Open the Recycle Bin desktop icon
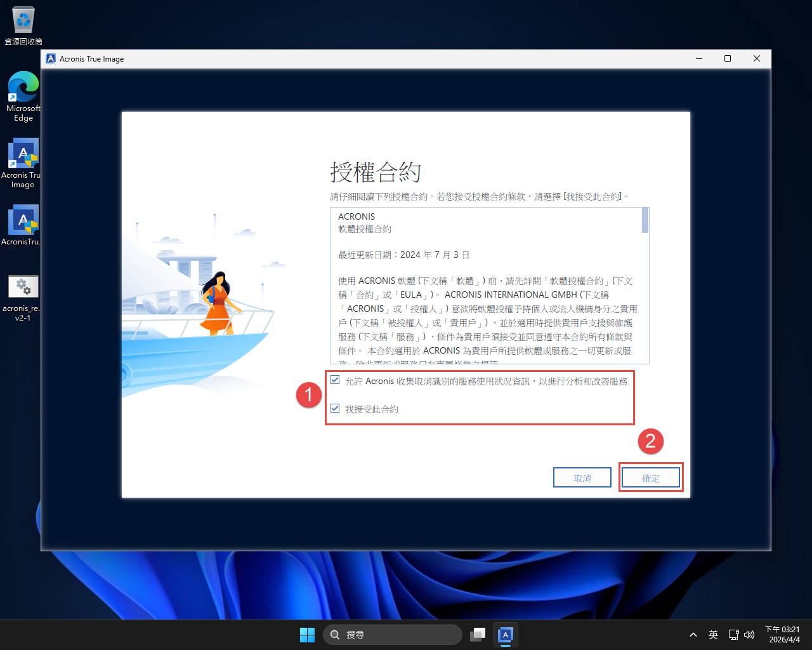 click(x=23, y=26)
